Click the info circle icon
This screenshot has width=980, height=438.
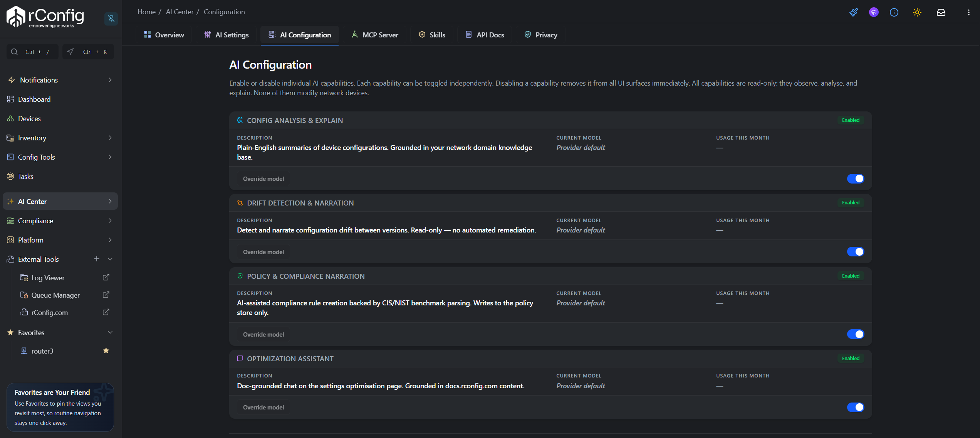(x=894, y=12)
